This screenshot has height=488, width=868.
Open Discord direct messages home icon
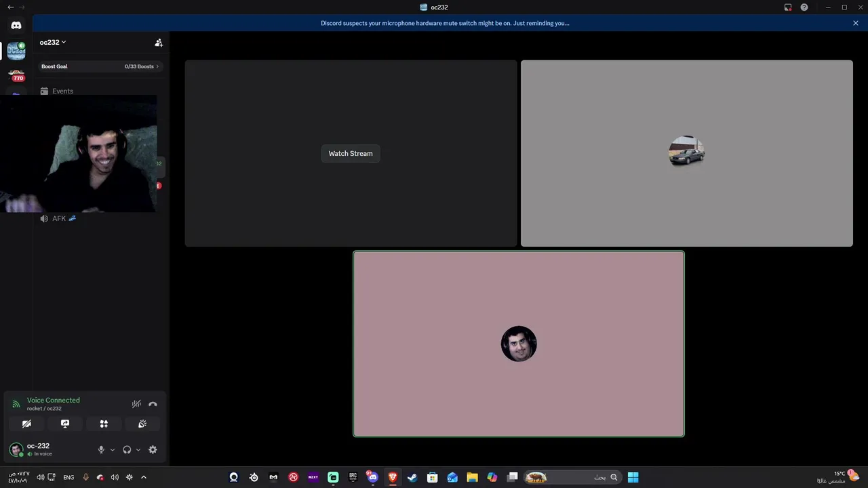pyautogui.click(x=16, y=26)
